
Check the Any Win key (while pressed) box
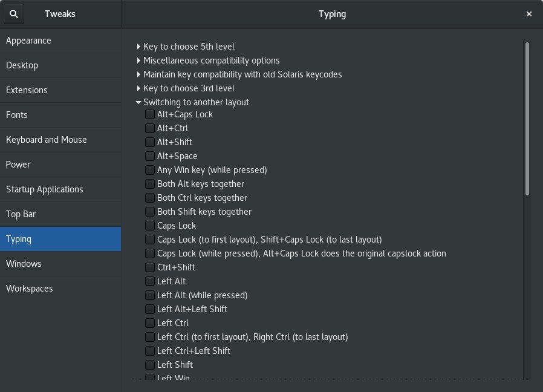click(149, 170)
